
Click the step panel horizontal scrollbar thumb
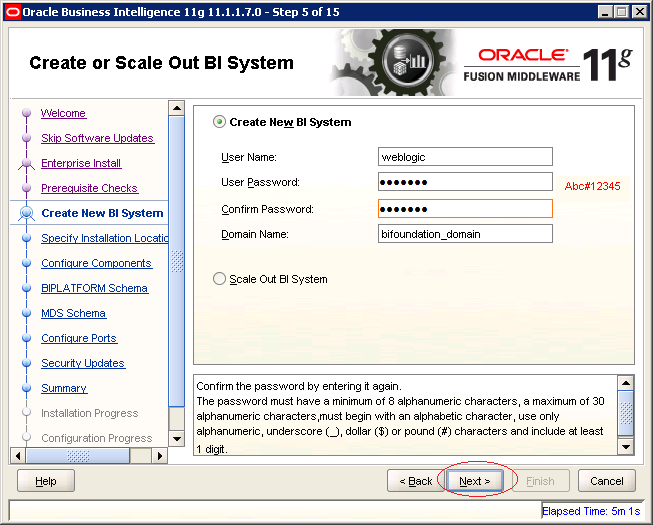click(78, 455)
